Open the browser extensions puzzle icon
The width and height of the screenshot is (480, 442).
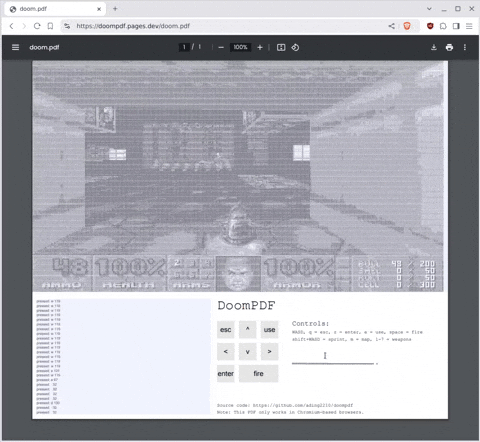443,26
